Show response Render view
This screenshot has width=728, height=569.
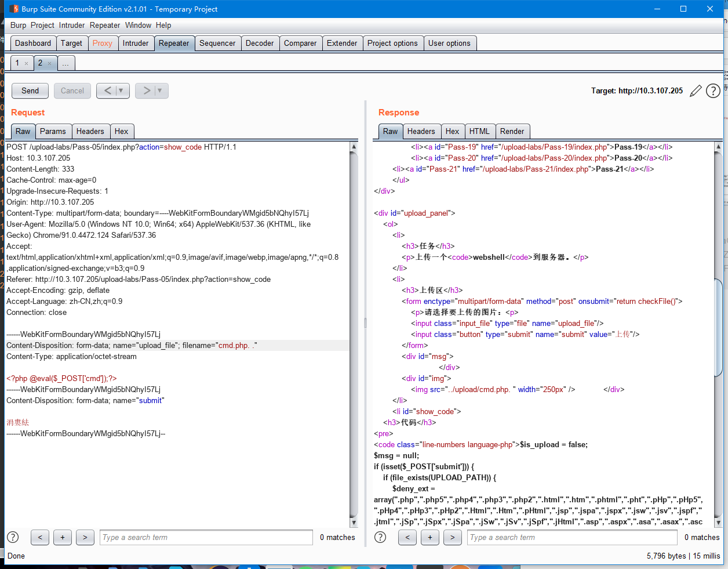click(512, 131)
